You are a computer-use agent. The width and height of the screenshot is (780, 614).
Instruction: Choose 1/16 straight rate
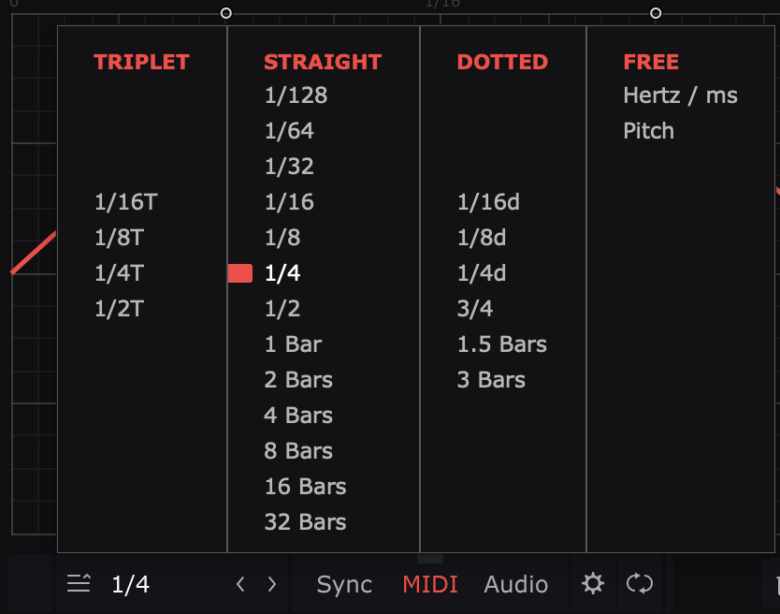click(x=289, y=202)
